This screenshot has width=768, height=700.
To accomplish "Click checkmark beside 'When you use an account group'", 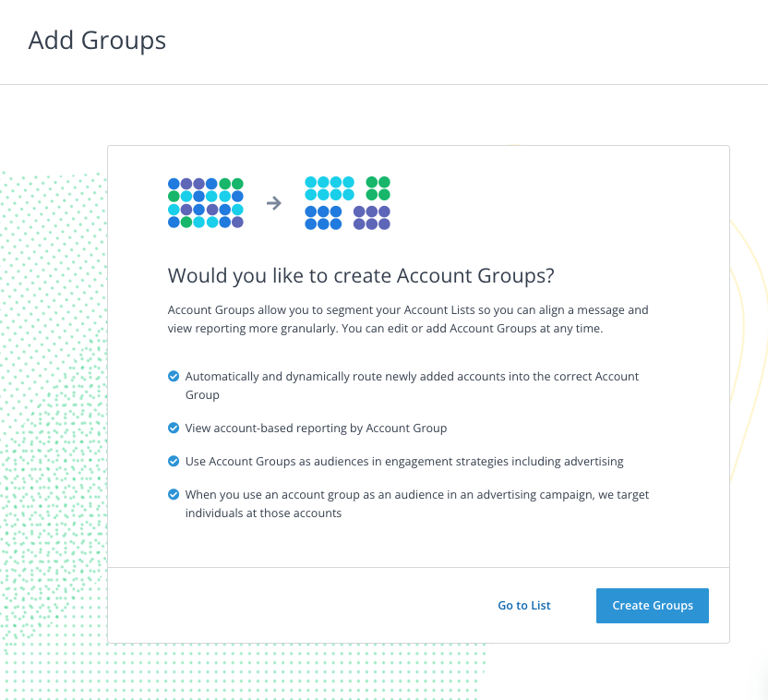I will [173, 495].
